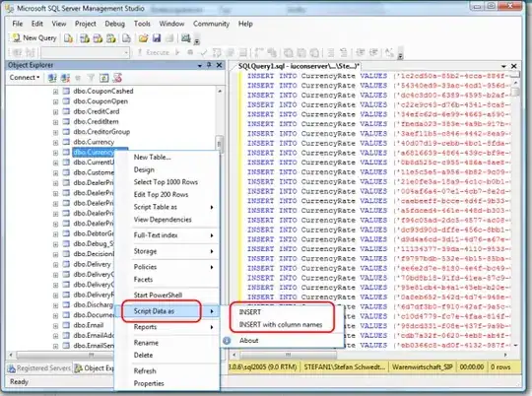Viewport: 532px width, 396px height.
Task: Click the table icon next to dbo.CreditCard
Action: pyautogui.click(x=66, y=111)
